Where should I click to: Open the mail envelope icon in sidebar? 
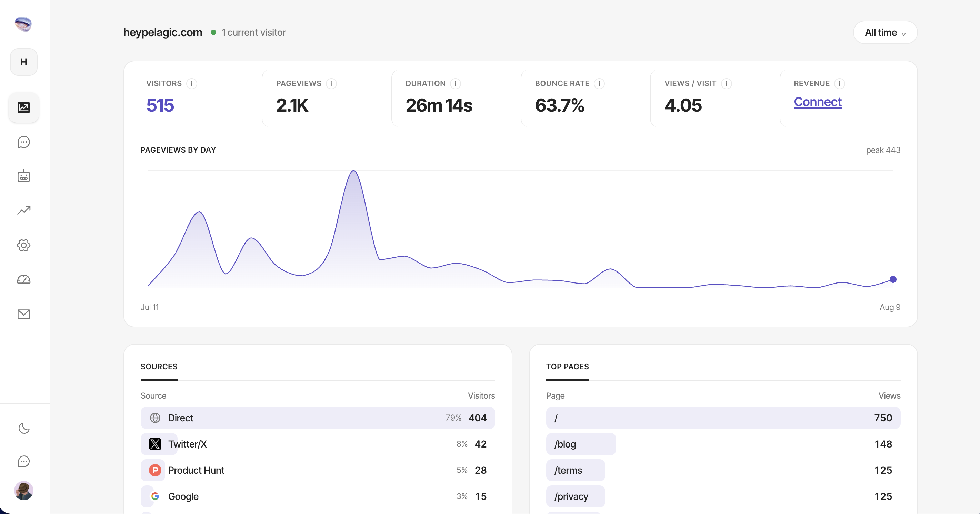click(23, 314)
